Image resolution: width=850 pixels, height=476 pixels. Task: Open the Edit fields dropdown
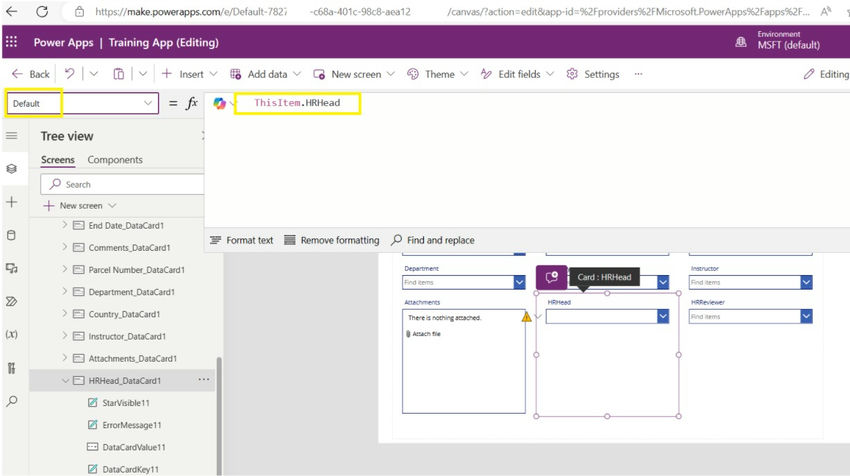coord(517,74)
